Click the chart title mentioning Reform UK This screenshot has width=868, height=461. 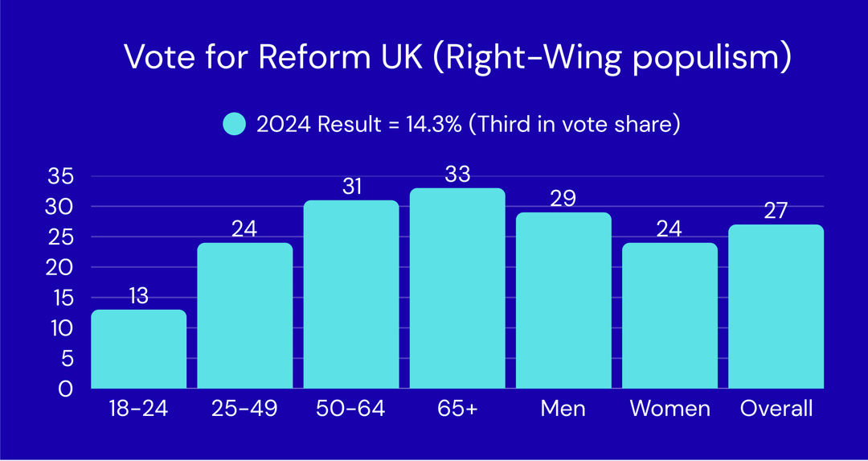[456, 57]
